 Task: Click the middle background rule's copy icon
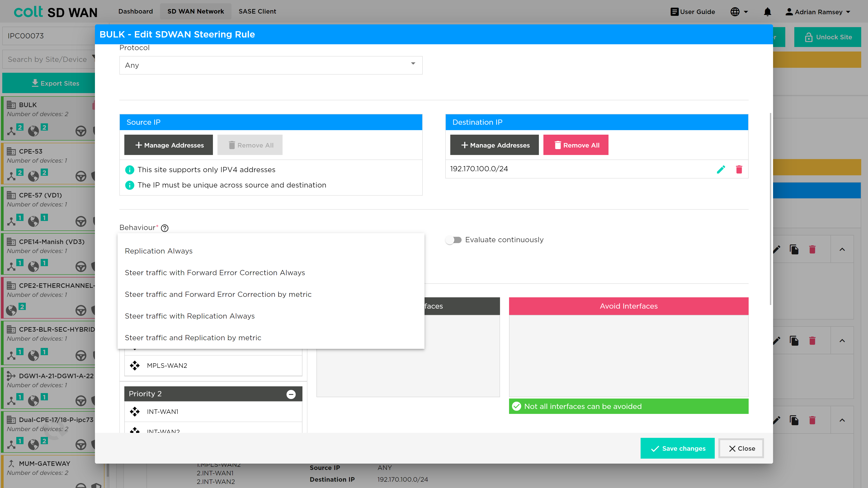(794, 341)
